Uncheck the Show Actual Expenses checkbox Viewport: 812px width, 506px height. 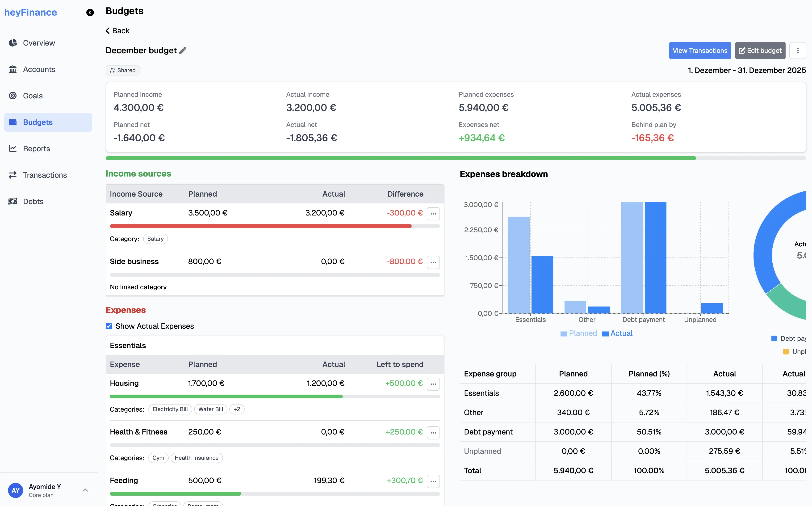point(109,326)
